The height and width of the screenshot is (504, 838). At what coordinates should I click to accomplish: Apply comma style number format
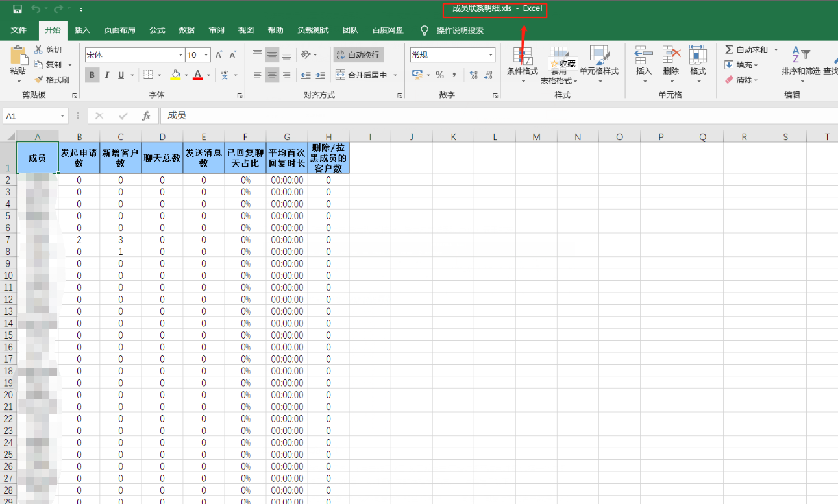pos(454,75)
